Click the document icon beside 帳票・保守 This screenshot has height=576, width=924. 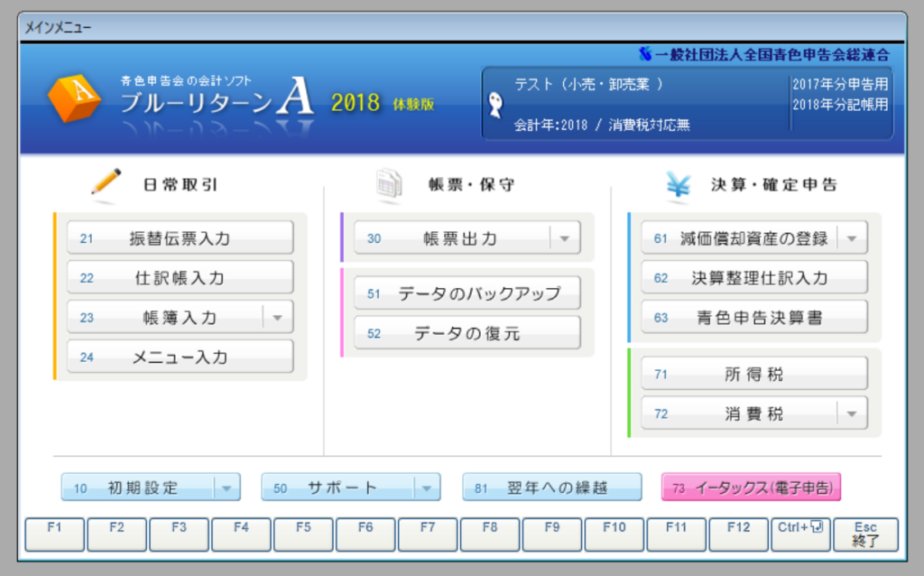pyautogui.click(x=389, y=183)
